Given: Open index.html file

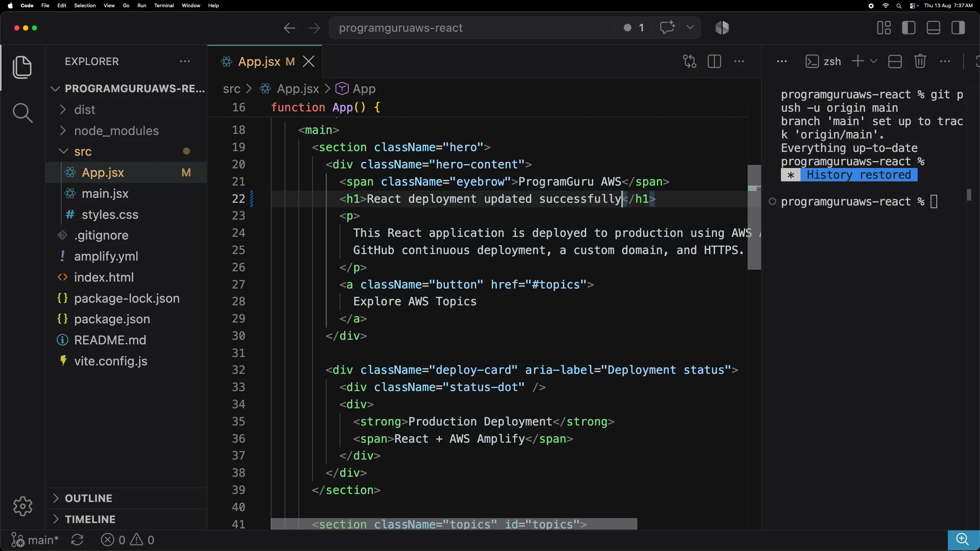Looking at the screenshot, I should point(126,277).
